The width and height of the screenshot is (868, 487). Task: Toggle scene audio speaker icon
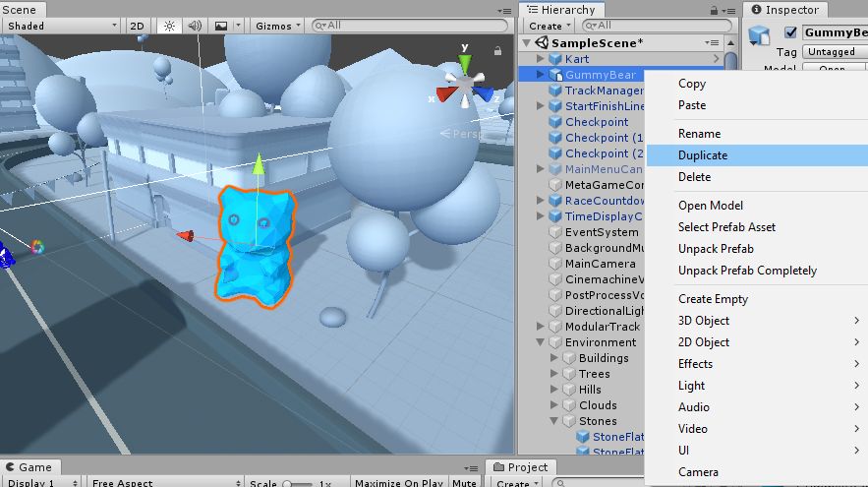[194, 26]
